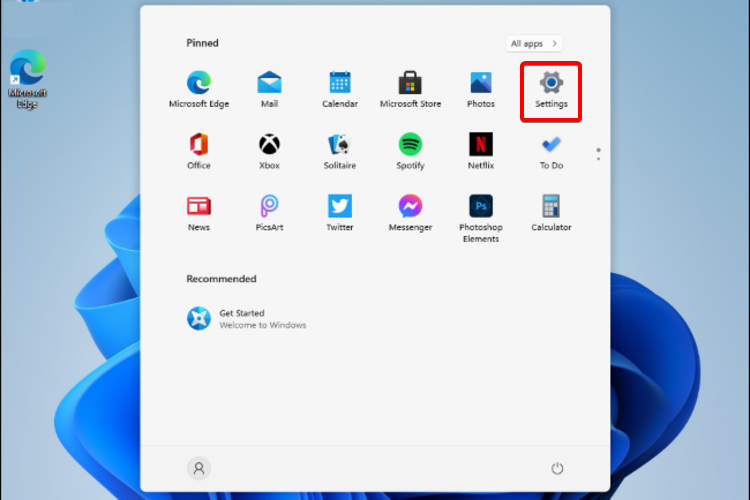Launch Microsoft Store
This screenshot has height=500, width=750.
tap(410, 89)
